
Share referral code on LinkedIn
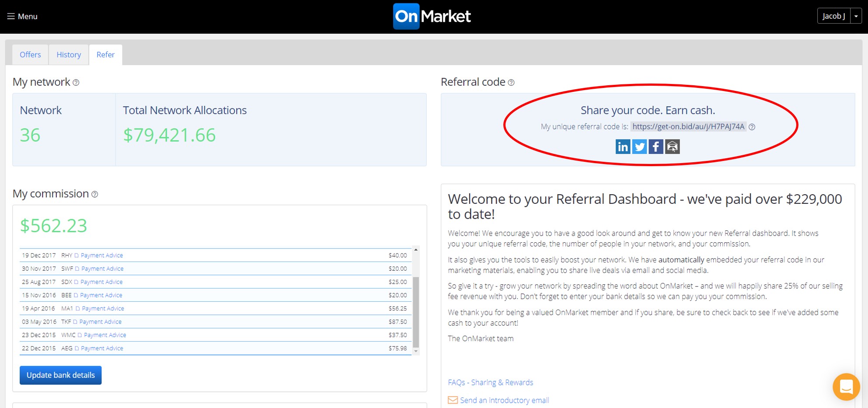pyautogui.click(x=623, y=146)
